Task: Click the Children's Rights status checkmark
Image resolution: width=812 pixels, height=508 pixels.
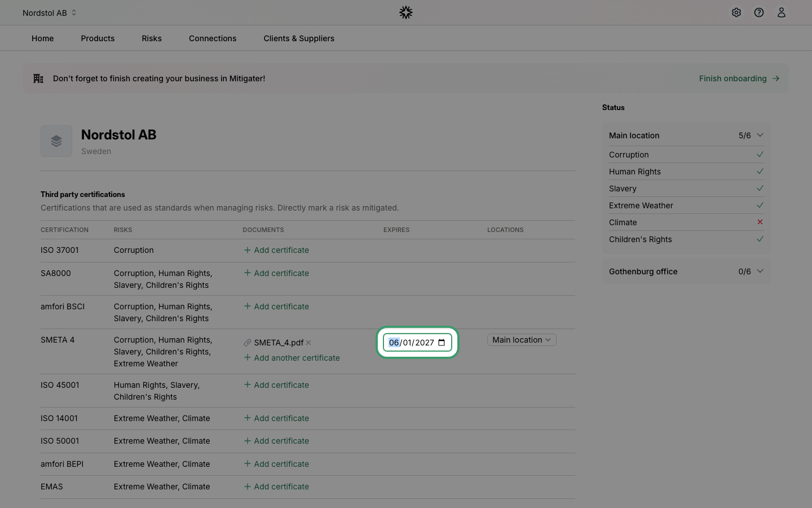Action: coord(760,239)
